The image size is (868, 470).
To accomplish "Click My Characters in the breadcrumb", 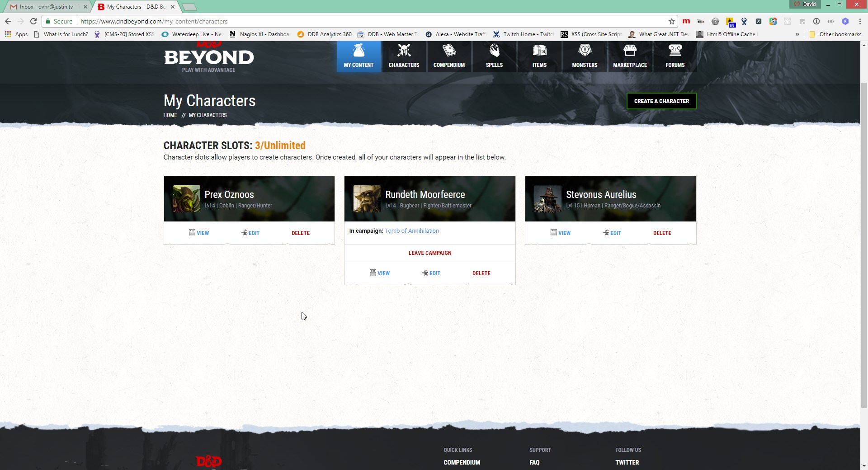I will 208,115.
